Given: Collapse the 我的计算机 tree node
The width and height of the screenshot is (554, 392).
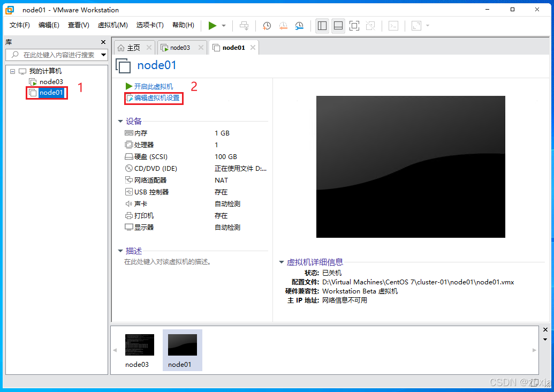Looking at the screenshot, I should point(12,71).
